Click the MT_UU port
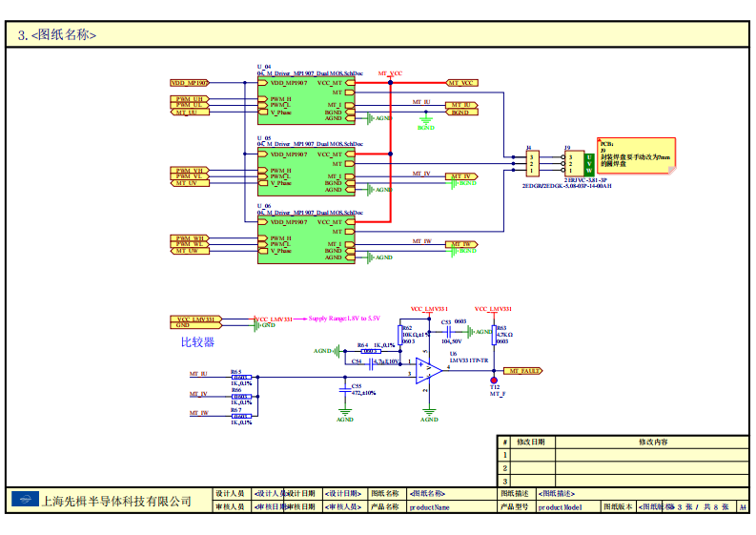The width and height of the screenshot is (756, 535). point(190,113)
